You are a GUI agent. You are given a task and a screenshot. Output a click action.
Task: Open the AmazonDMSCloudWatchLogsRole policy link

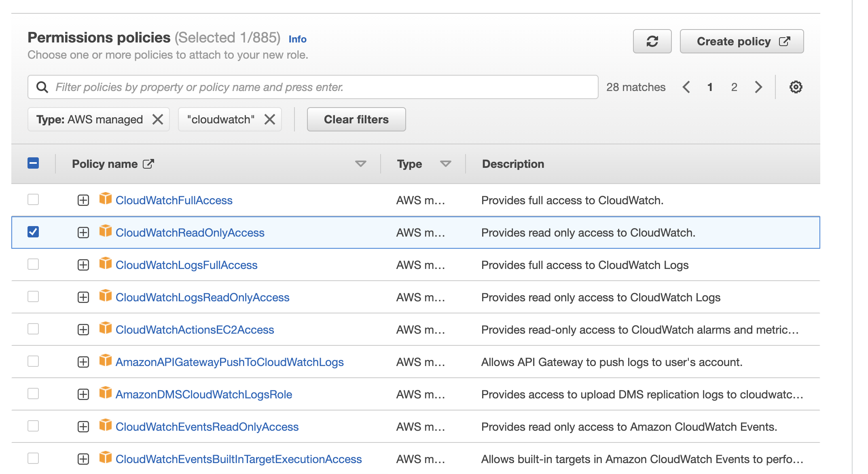click(204, 394)
